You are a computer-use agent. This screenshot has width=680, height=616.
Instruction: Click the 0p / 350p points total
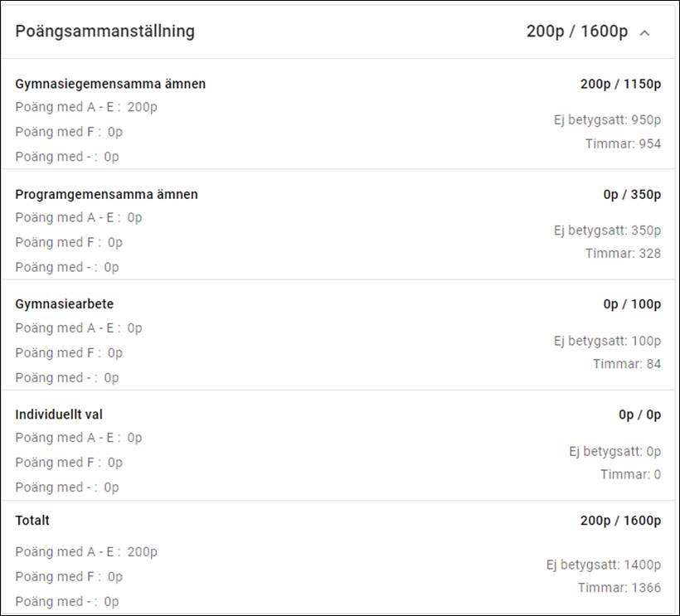(632, 194)
